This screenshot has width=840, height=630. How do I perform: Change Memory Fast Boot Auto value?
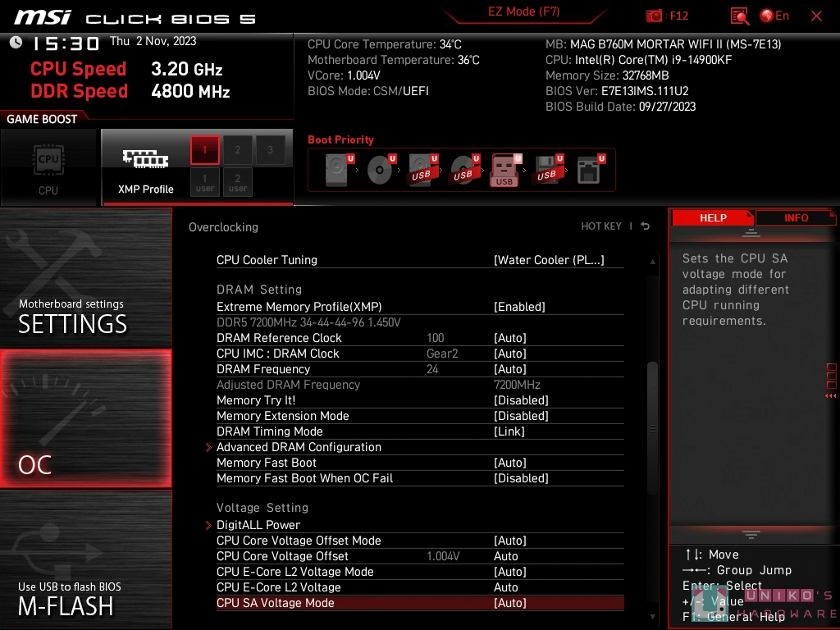click(x=510, y=463)
